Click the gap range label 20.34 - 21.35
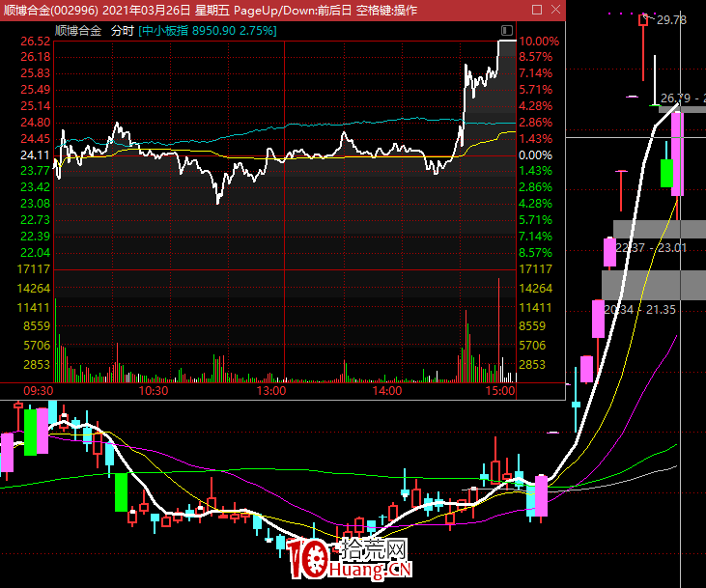 pyautogui.click(x=639, y=310)
